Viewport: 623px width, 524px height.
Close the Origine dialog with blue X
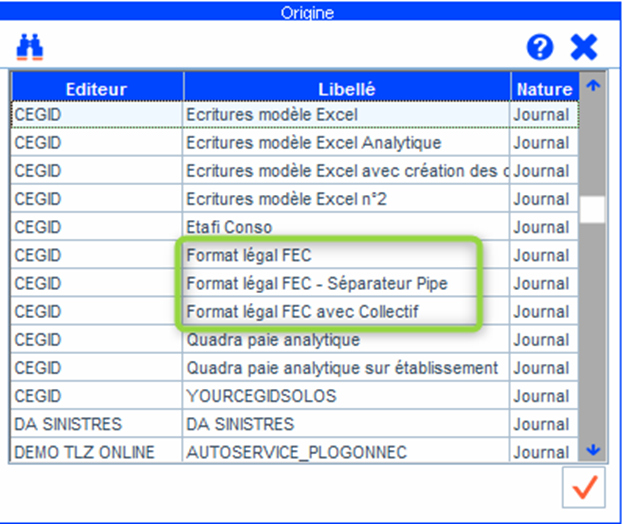[x=583, y=47]
